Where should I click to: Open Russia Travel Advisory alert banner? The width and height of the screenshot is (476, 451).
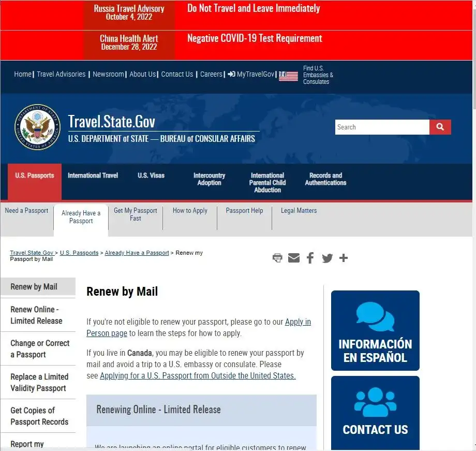click(129, 13)
